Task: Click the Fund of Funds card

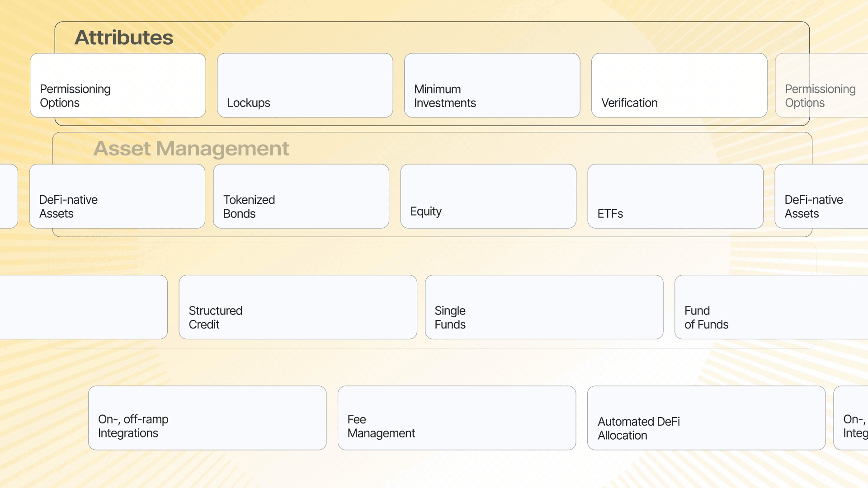Action: tap(771, 307)
